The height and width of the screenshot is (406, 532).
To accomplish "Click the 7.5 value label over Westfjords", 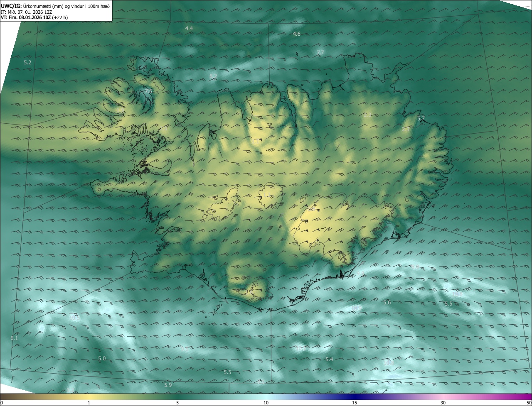I will [x=149, y=90].
